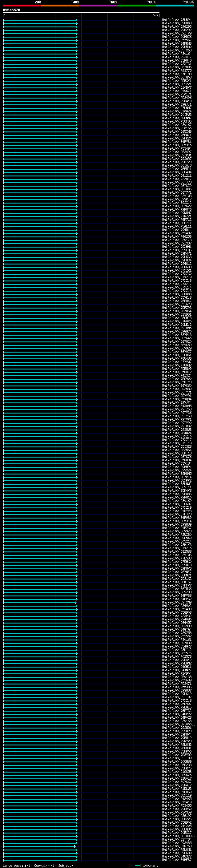197x868 pixels.
Task: Open hit UniRef100_B9DHA3
Action: click(x=177, y=23)
